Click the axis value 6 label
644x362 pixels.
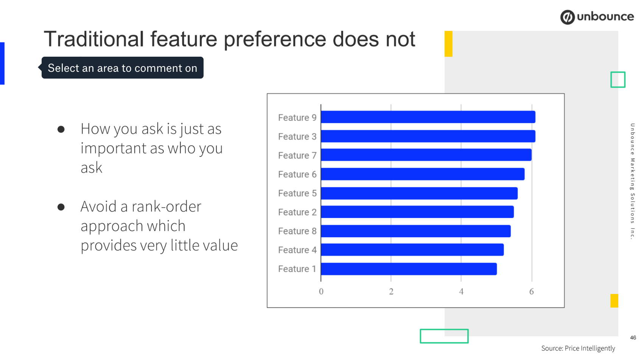tap(531, 291)
